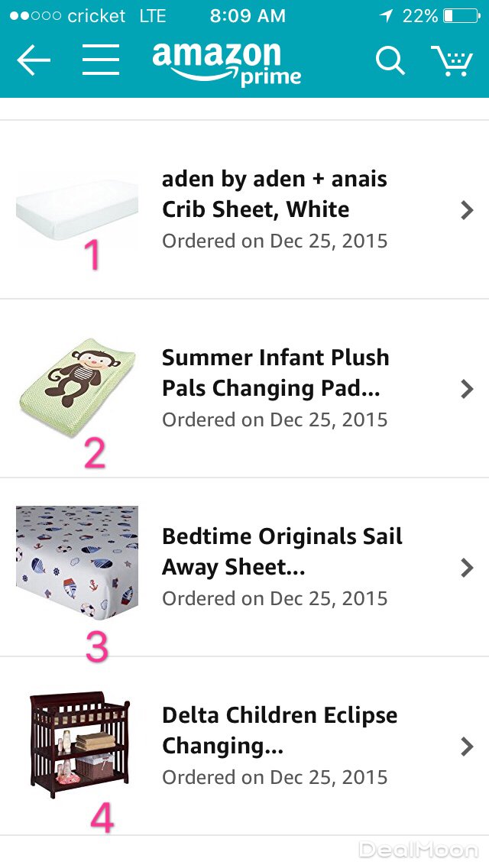The image size is (489, 868).
Task: Select the Delta Children Eclipse Changing title
Action: click(x=280, y=730)
